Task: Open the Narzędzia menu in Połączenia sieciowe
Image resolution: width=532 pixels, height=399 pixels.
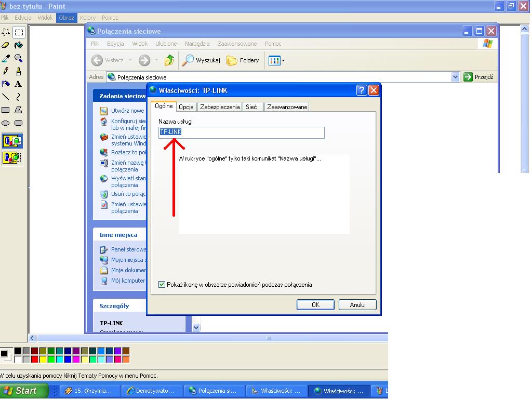Action: click(197, 44)
